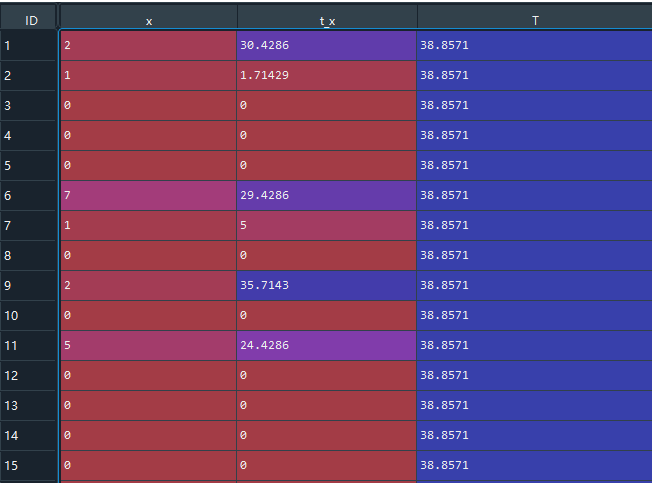This screenshot has height=483, width=652.
Task: Select t_x cell with value 29.4286
Action: click(326, 195)
